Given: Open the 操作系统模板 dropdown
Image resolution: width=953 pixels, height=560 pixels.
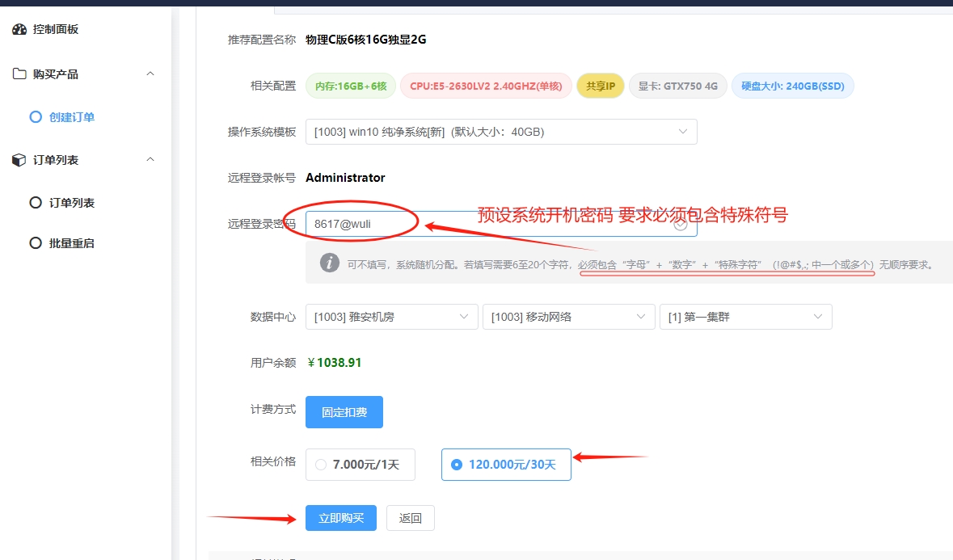Looking at the screenshot, I should pyautogui.click(x=500, y=132).
